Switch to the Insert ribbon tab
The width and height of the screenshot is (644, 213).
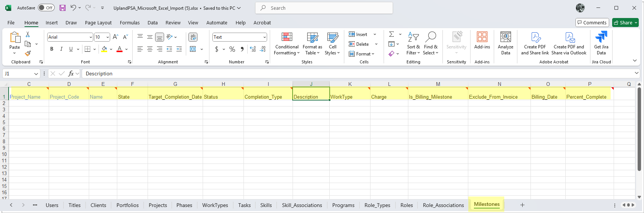pyautogui.click(x=52, y=22)
